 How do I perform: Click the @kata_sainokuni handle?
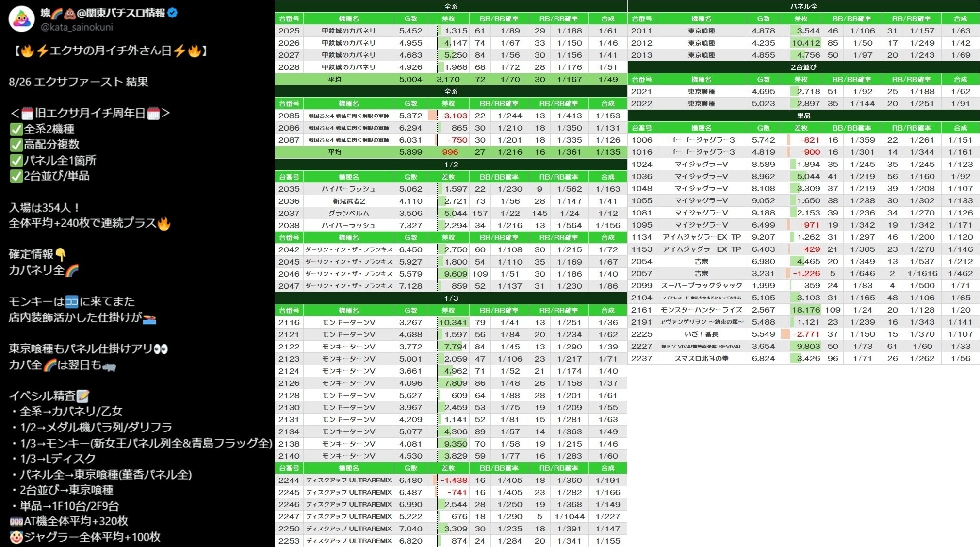77,27
